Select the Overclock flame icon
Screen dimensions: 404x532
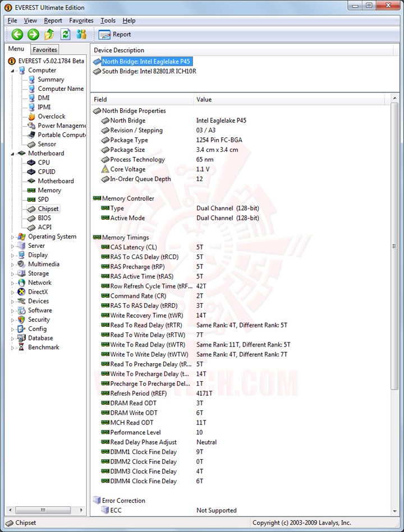click(x=31, y=117)
